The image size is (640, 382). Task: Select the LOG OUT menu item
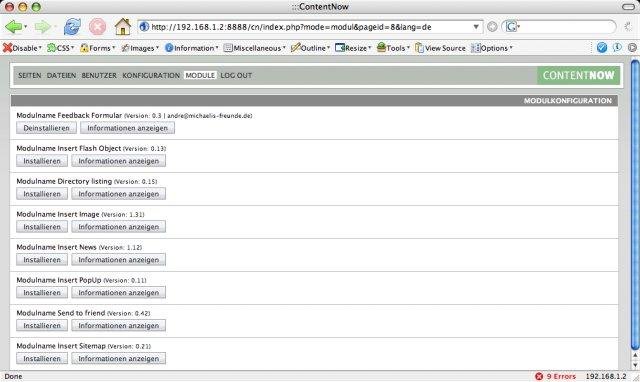tap(236, 76)
